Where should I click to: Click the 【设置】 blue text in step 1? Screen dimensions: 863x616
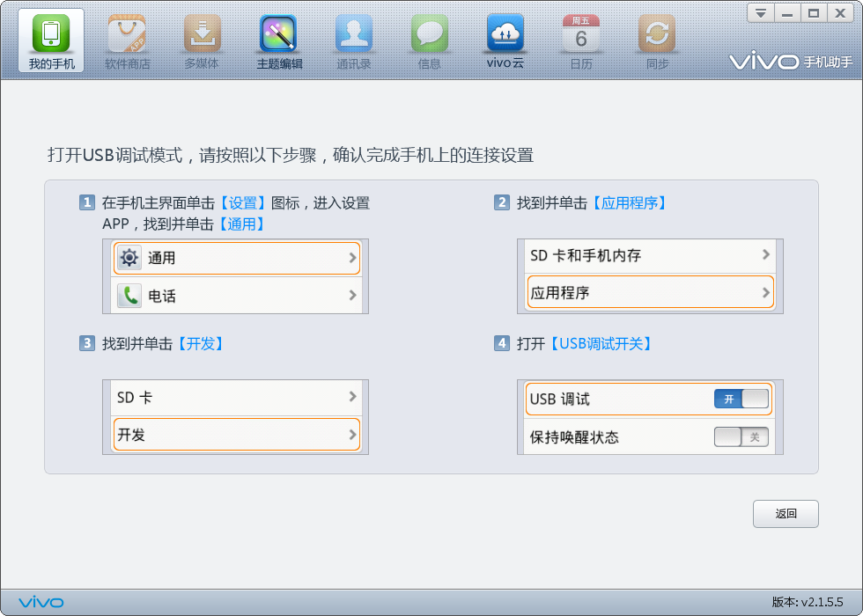243,203
